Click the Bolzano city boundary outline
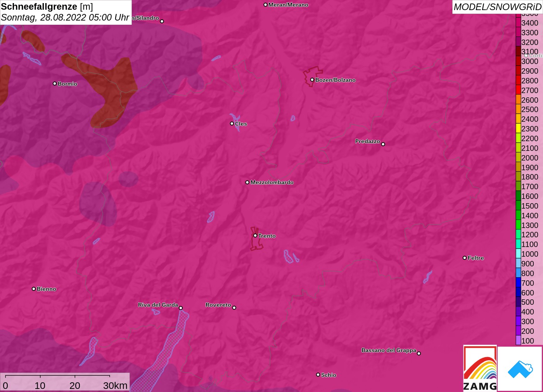The height and width of the screenshot is (392, 543). click(x=313, y=76)
